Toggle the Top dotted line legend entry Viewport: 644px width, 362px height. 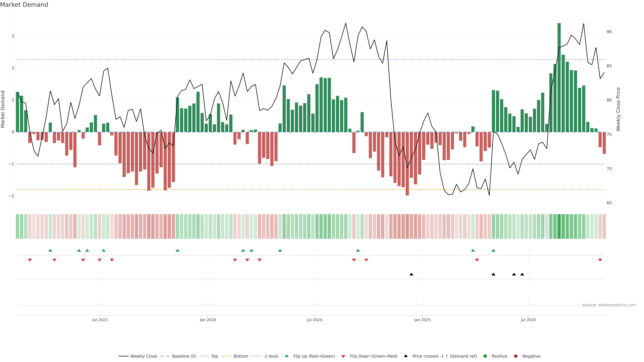point(214,356)
